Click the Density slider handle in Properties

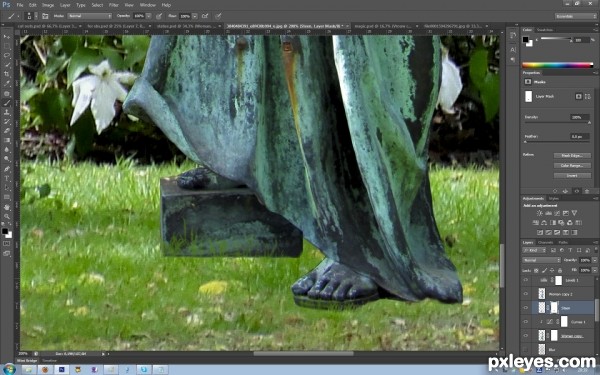pos(589,122)
